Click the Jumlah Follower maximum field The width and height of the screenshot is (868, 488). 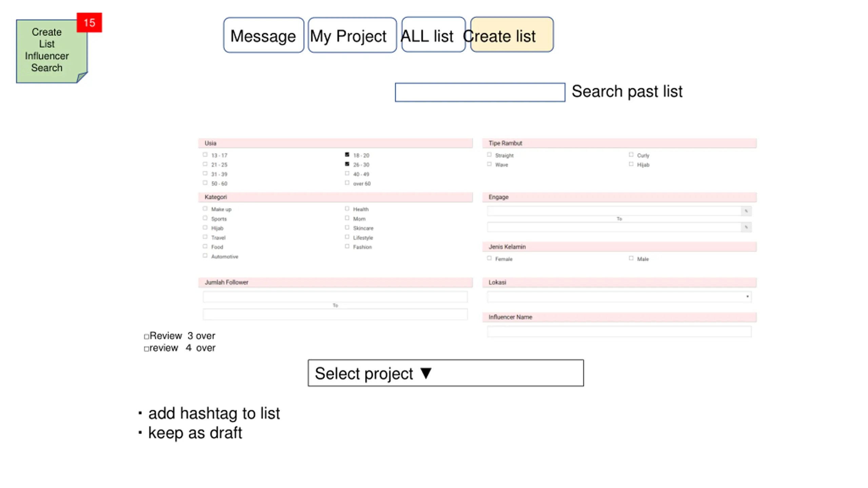[x=335, y=314]
